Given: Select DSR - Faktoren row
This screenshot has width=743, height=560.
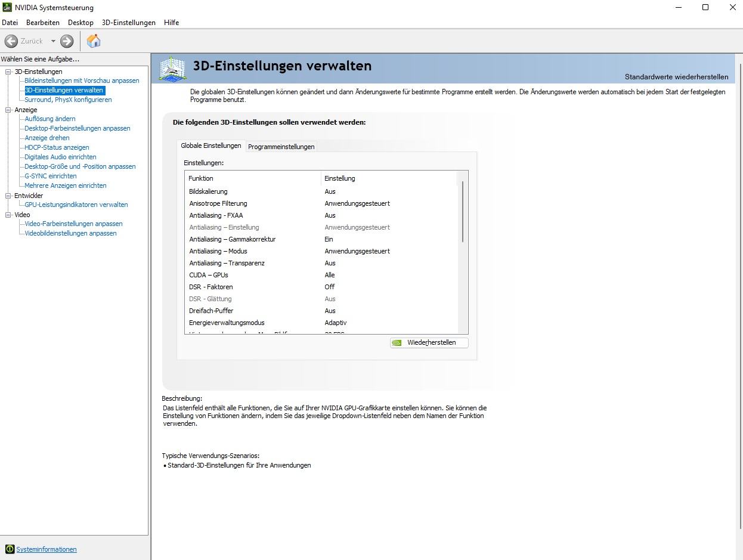Looking at the screenshot, I should [321, 287].
